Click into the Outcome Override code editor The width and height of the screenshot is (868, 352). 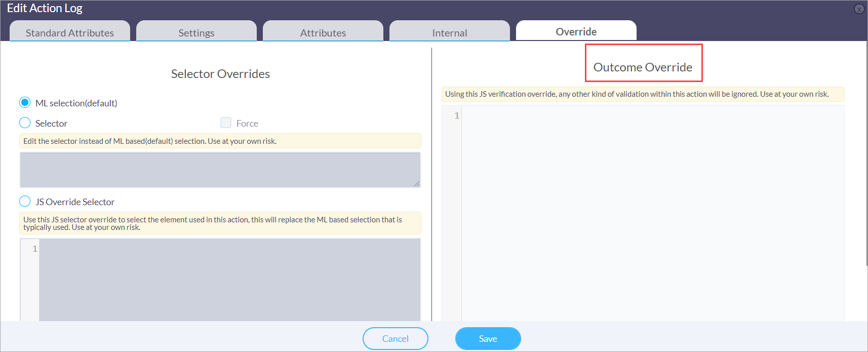point(653,213)
